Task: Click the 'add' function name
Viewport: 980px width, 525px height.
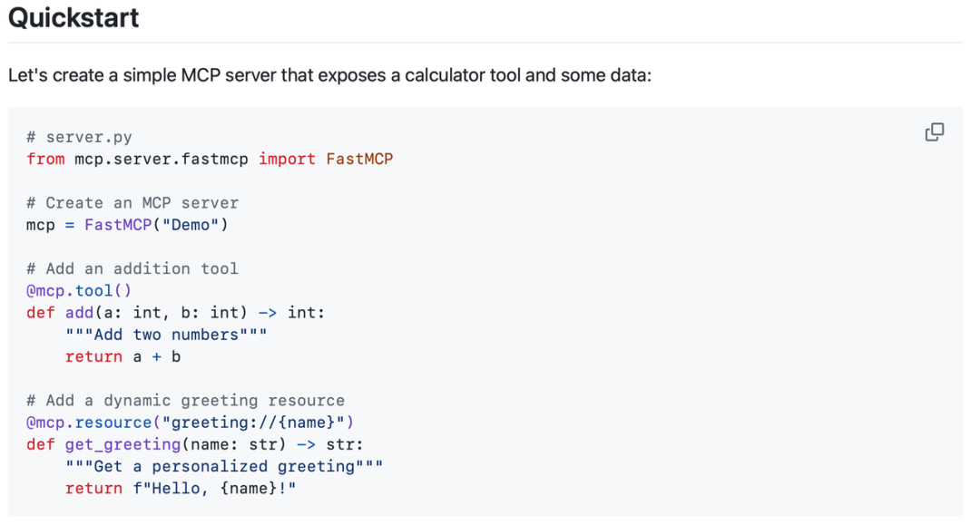Action: [79, 313]
